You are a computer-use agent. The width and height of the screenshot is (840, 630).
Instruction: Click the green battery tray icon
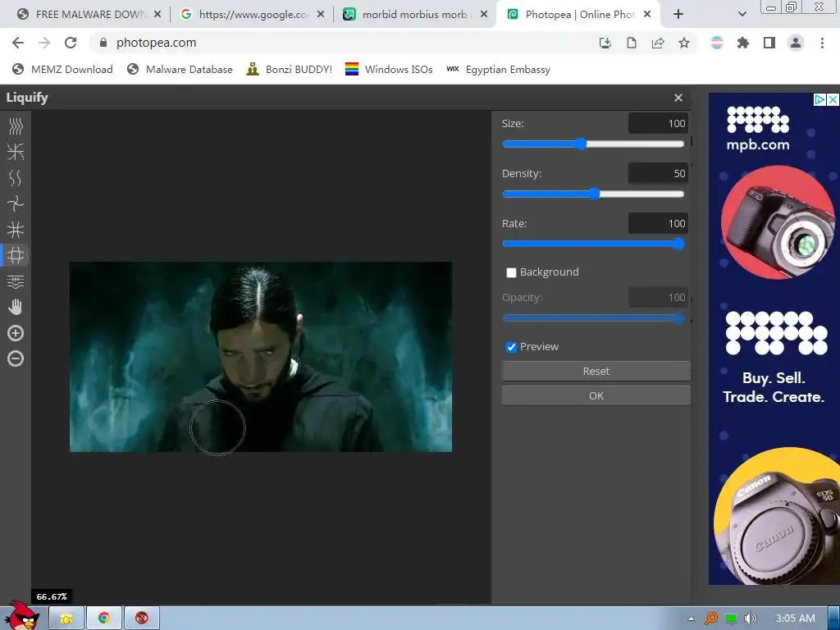(x=731, y=619)
